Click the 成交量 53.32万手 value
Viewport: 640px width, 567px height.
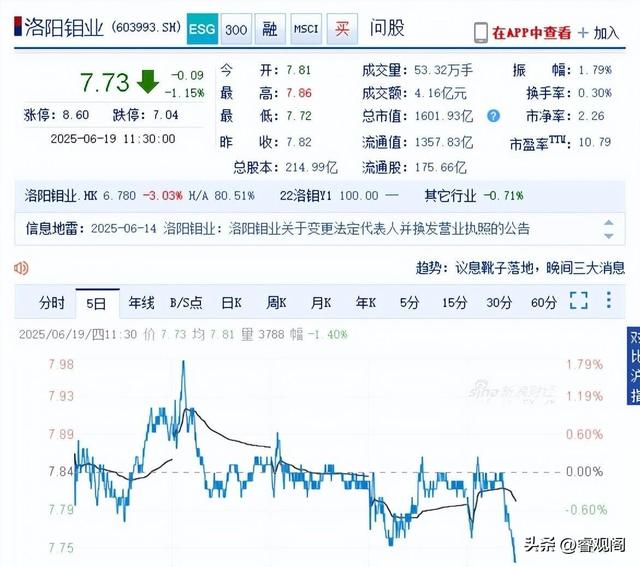(443, 70)
